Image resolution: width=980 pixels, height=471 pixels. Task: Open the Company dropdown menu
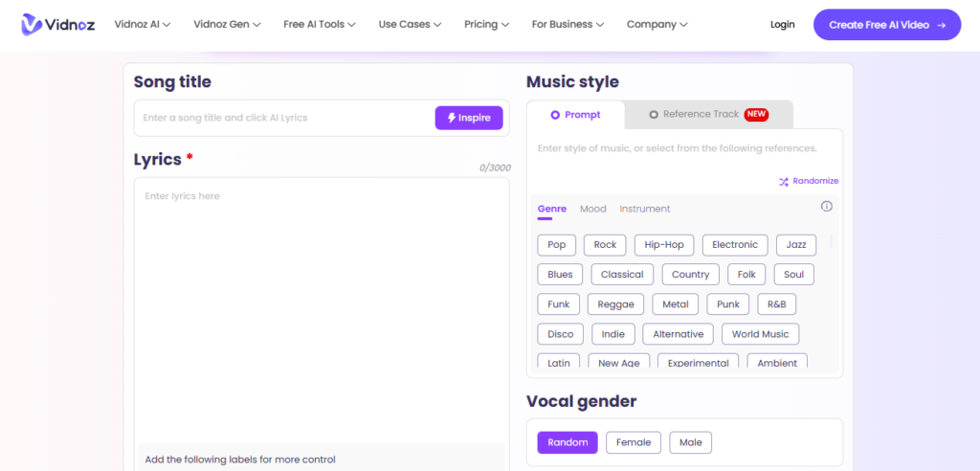click(x=657, y=24)
